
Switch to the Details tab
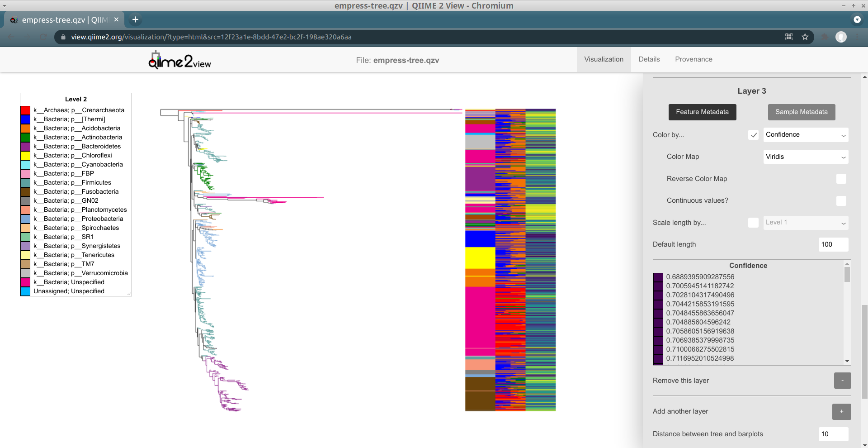coord(649,59)
